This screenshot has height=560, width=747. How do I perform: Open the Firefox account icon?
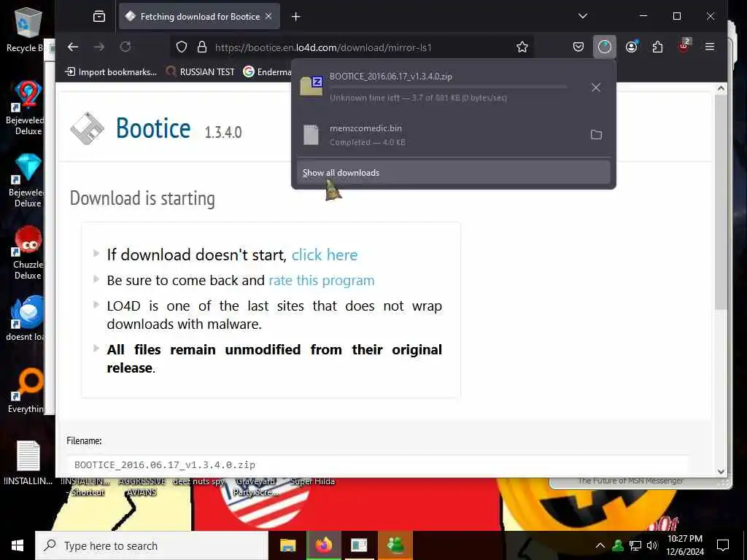click(631, 47)
